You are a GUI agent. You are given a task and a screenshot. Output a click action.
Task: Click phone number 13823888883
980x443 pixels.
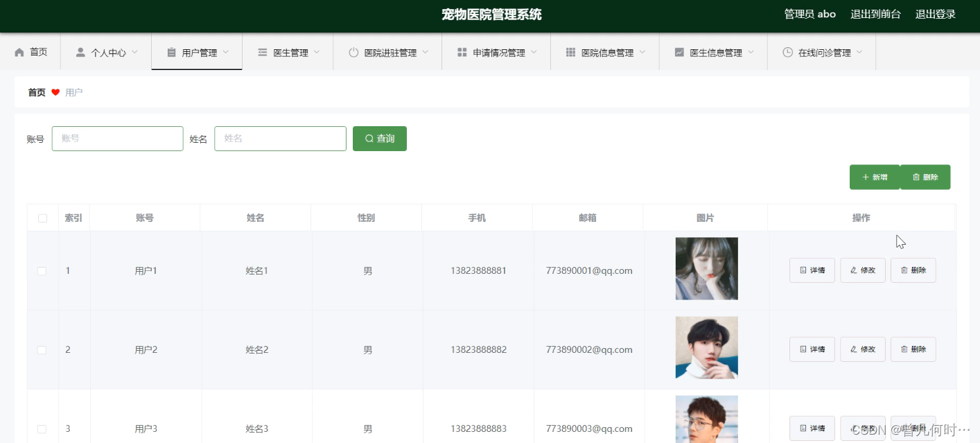tap(478, 429)
